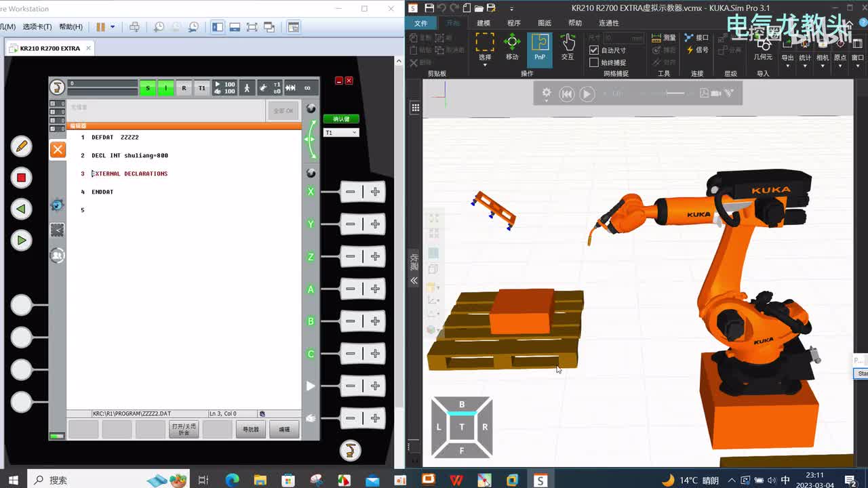Click the KUKA robot main menu key
Viewport: 868px width, 488px height.
point(58,87)
